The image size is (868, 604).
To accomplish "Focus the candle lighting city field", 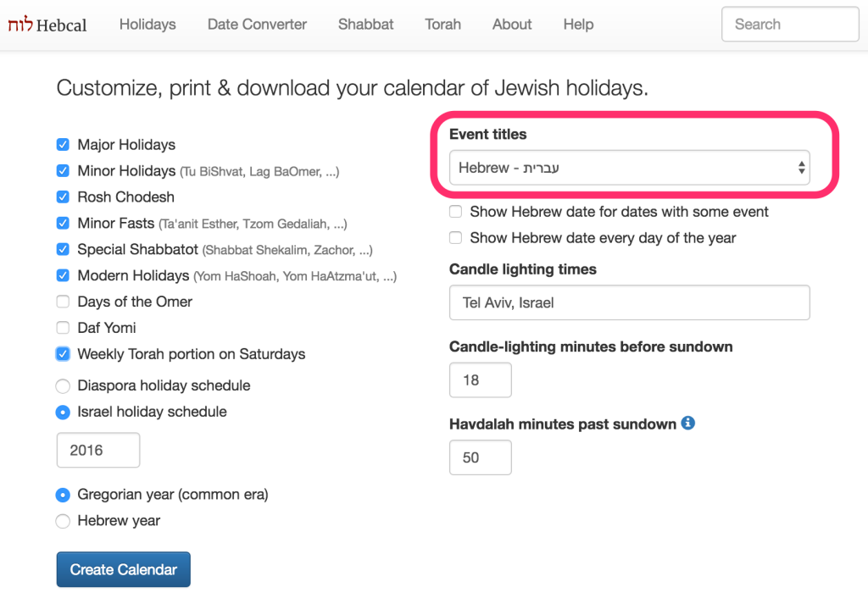I will tap(629, 302).
